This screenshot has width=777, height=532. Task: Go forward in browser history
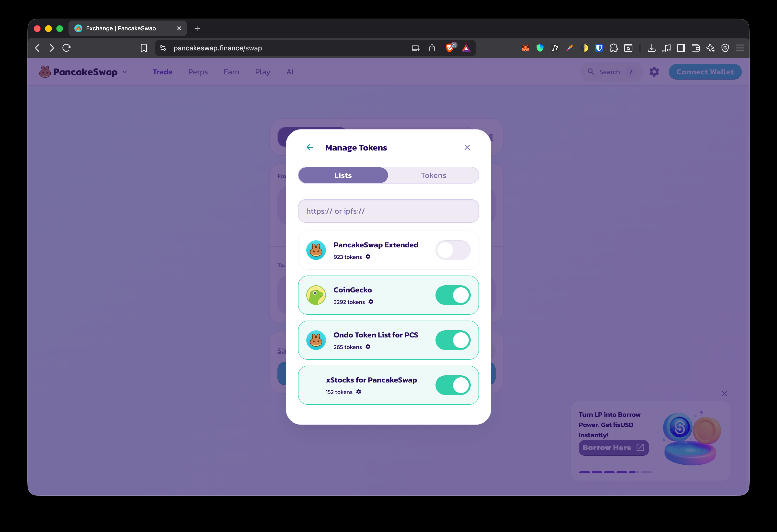(x=52, y=48)
